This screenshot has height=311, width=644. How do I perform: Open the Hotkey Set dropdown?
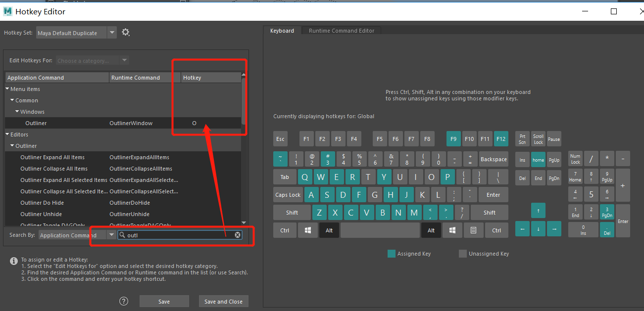click(x=112, y=33)
